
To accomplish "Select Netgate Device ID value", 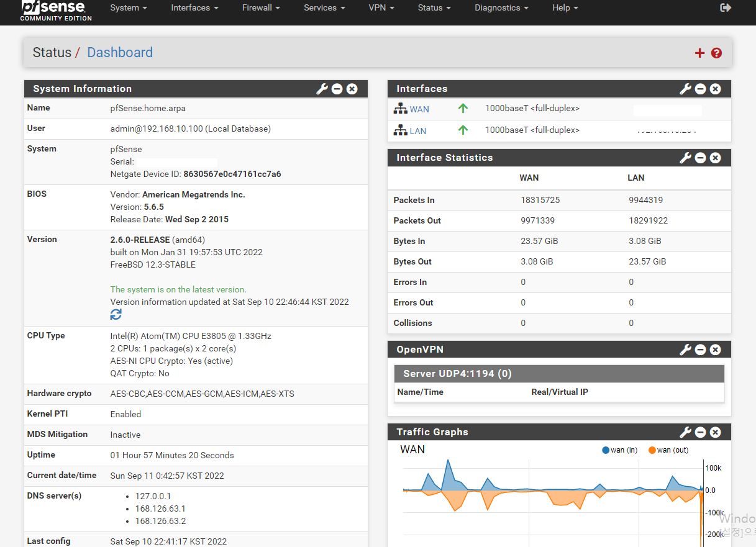I will [232, 174].
